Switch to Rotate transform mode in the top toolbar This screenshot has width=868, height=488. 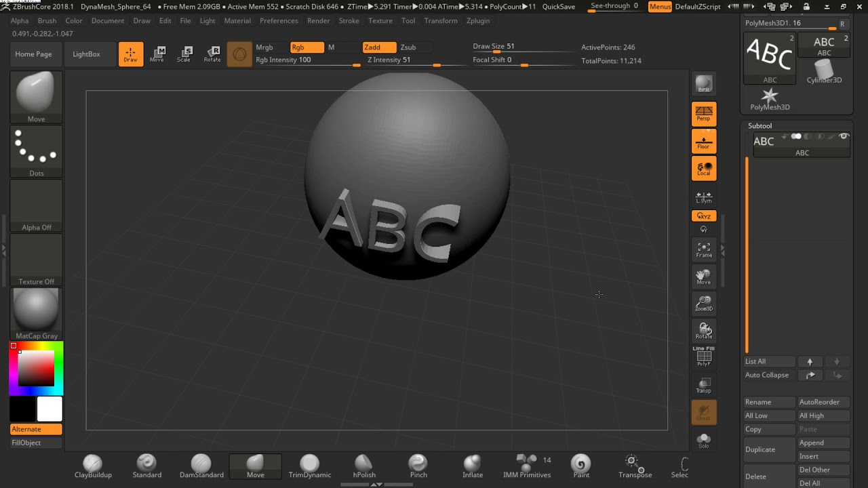click(x=212, y=54)
